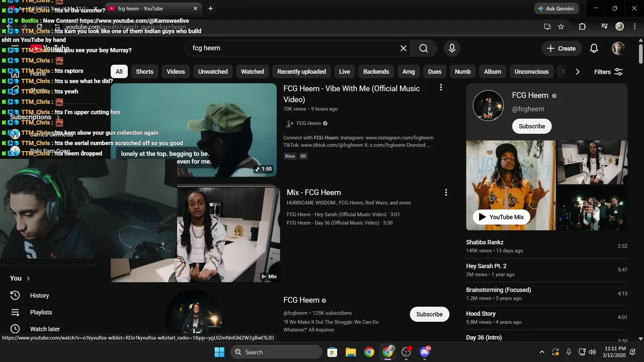The width and height of the screenshot is (644, 362).
Task: Play Hood Story track
Action: point(546,318)
